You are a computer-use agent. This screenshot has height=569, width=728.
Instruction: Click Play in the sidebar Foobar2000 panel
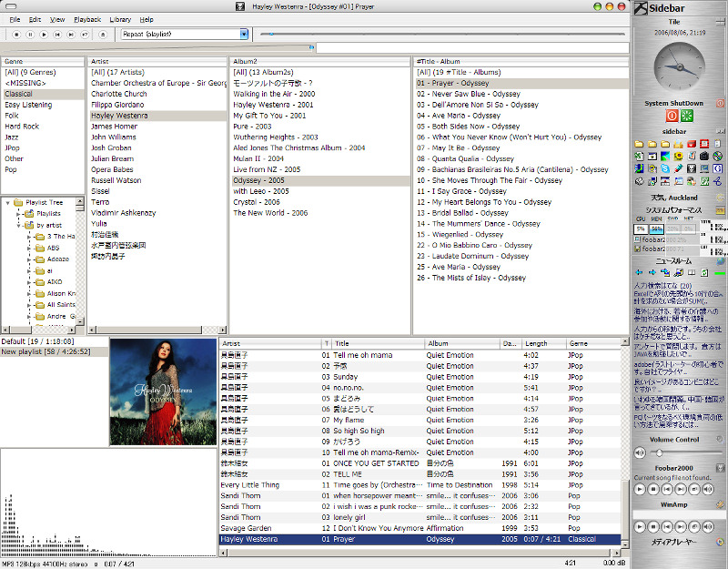pos(640,489)
